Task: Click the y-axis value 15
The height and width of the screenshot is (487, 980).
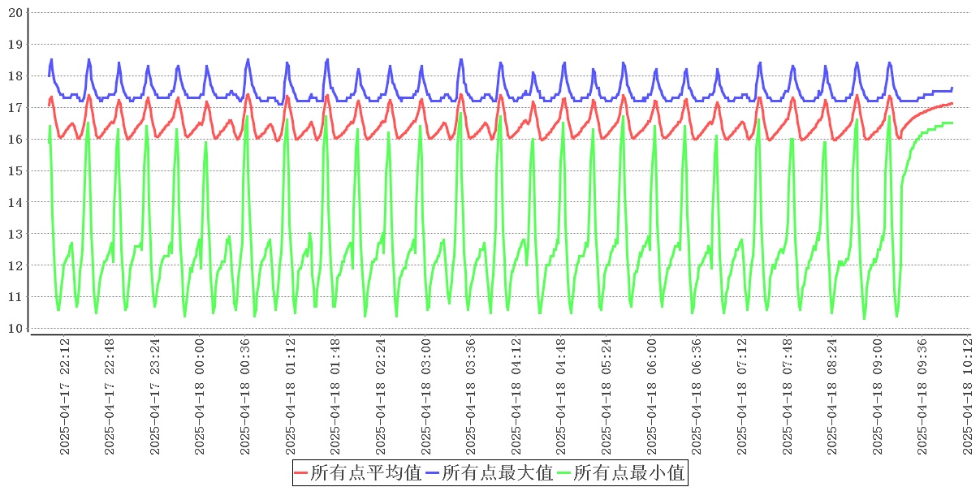Action: 15,170
